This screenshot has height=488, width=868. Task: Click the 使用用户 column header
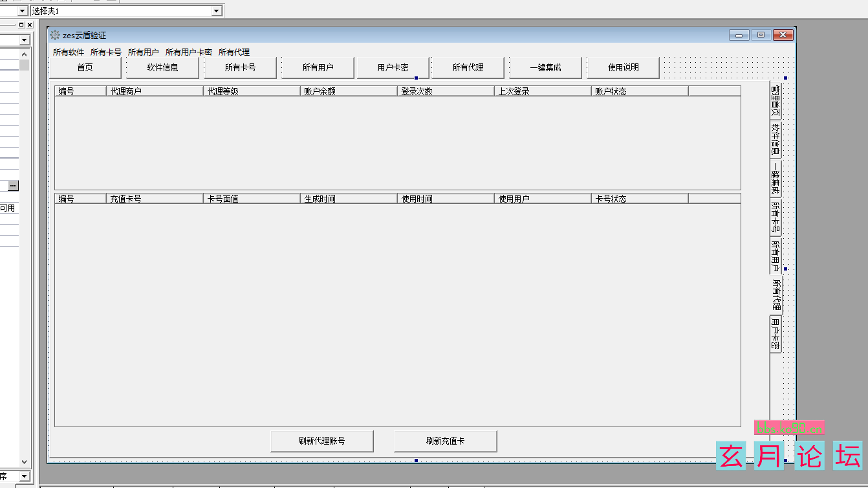click(543, 199)
